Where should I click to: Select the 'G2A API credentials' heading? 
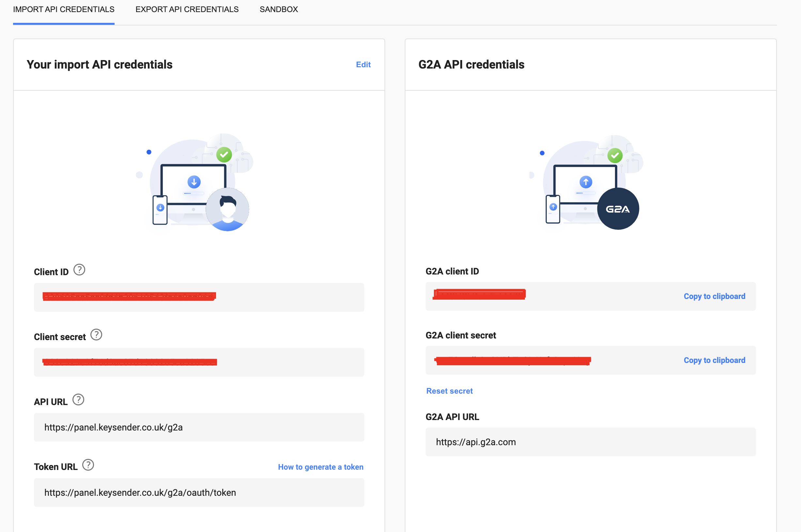[x=471, y=65]
